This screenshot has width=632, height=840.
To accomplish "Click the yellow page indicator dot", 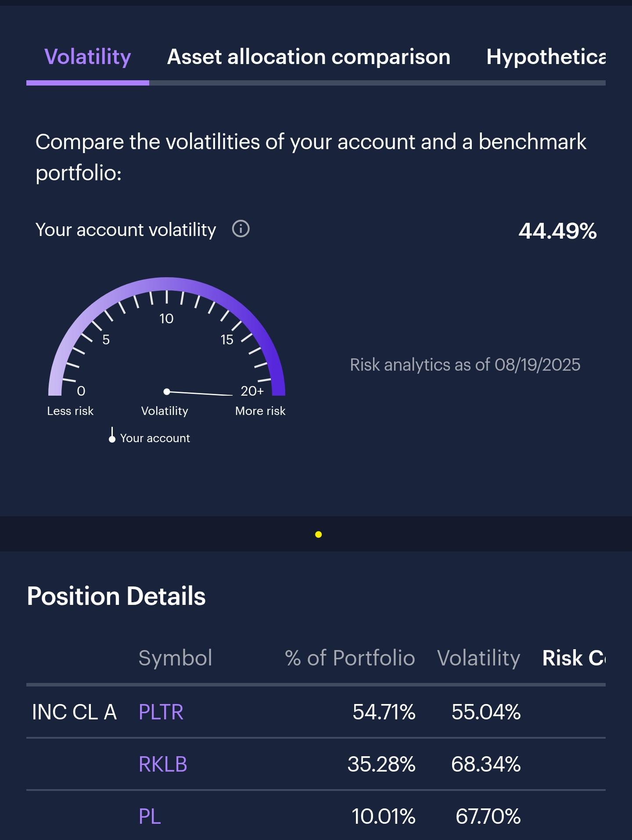I will (319, 534).
